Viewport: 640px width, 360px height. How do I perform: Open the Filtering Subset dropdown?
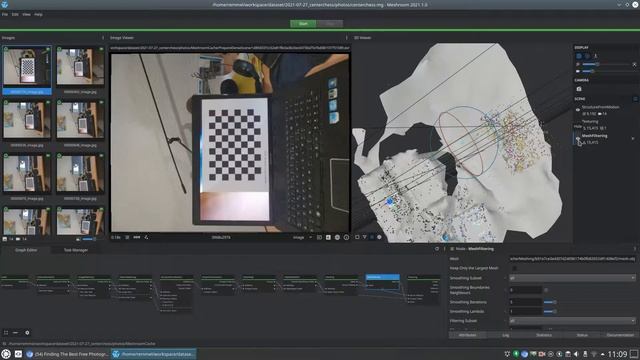pyautogui.click(x=572, y=321)
